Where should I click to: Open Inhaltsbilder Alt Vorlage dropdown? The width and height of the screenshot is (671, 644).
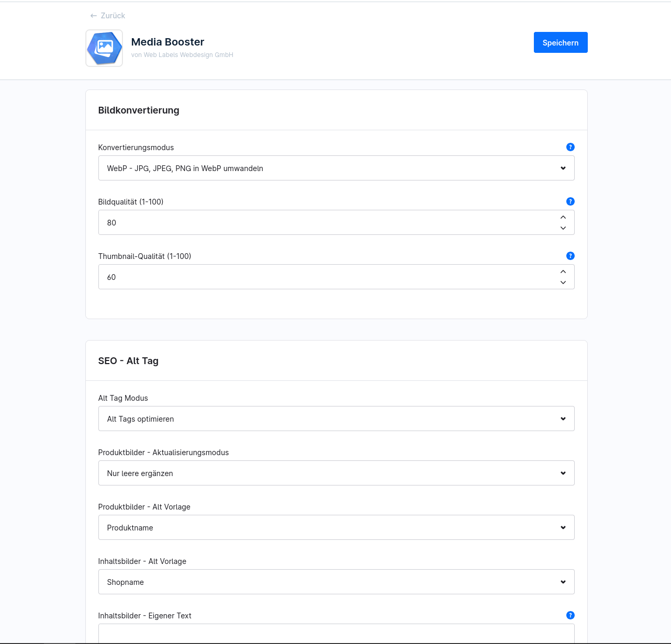[336, 582]
